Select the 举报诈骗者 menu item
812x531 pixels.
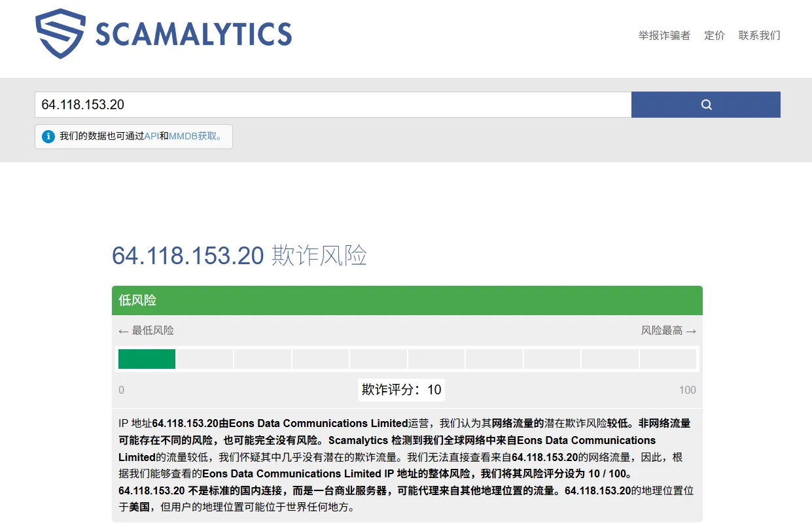pos(664,36)
